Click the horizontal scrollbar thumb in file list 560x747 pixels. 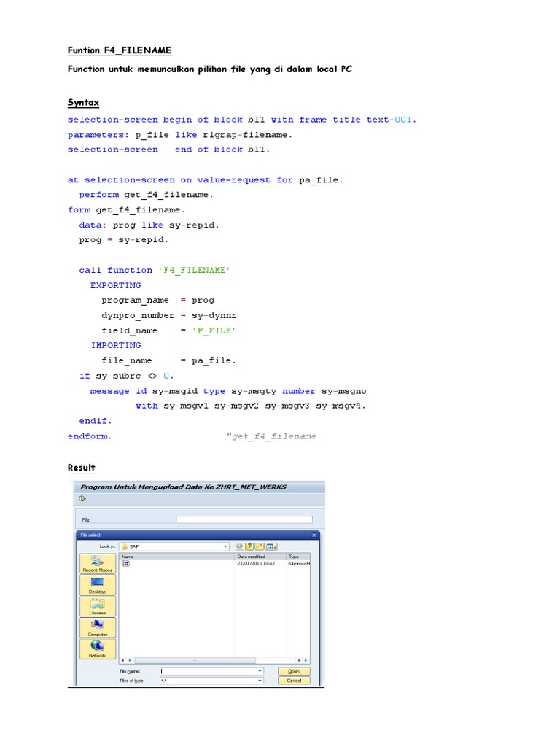tap(195, 660)
